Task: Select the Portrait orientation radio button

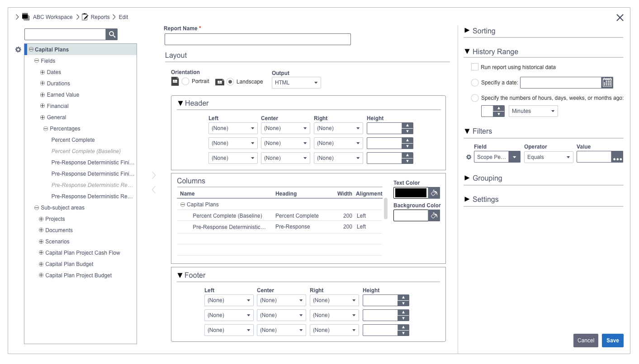Action: [x=185, y=82]
